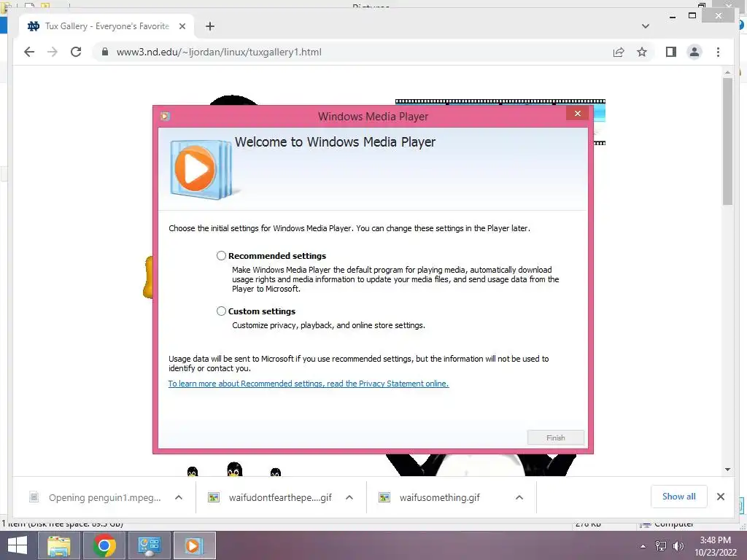Image resolution: width=747 pixels, height=560 pixels.
Task: Click Show all downloads
Action: (x=679, y=497)
